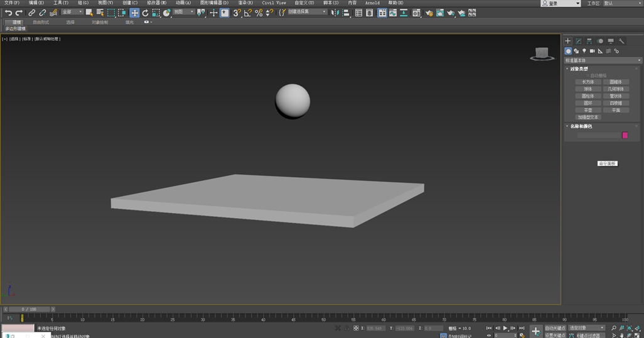Switch to the 自由形式 ribbon tab
Image resolution: width=644 pixels, height=338 pixels.
tap(41, 22)
